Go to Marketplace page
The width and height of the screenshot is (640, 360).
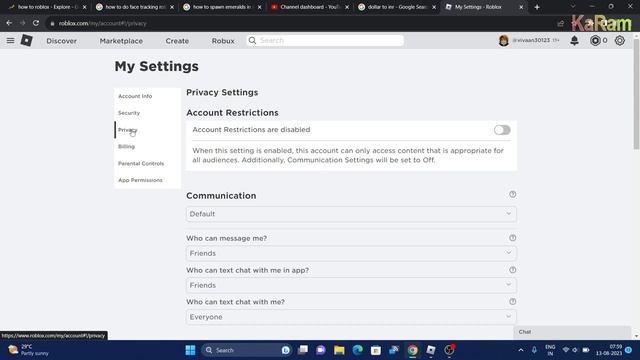(121, 41)
